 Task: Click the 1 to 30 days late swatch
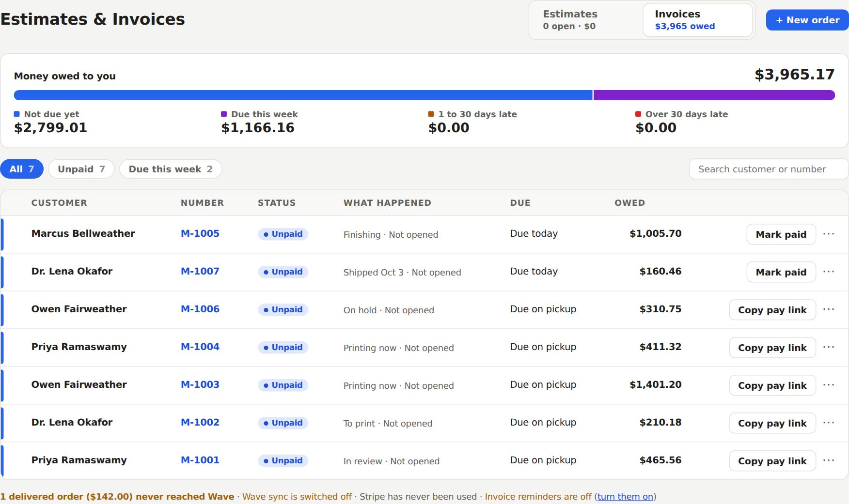[x=431, y=114]
